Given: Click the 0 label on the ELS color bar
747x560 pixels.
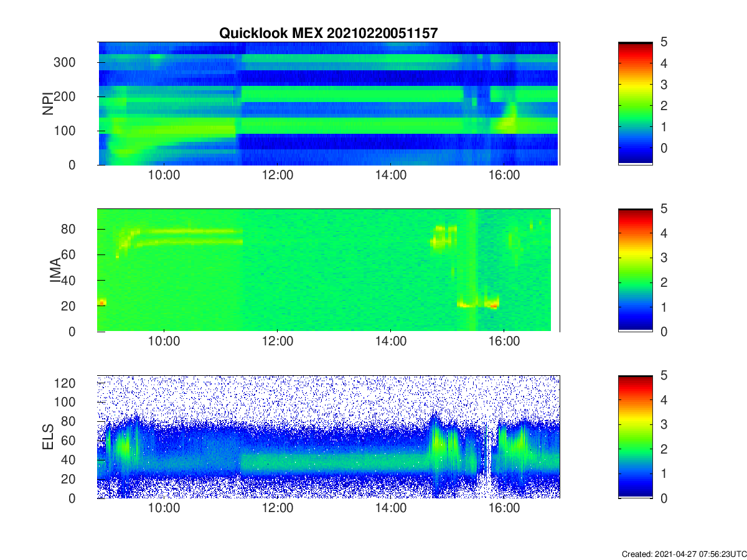Looking at the screenshot, I should [x=664, y=498].
